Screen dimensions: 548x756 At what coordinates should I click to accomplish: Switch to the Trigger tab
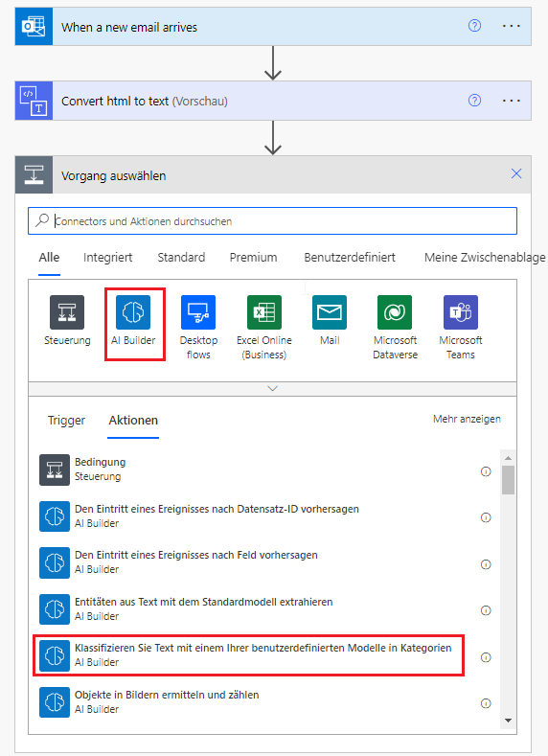point(66,421)
